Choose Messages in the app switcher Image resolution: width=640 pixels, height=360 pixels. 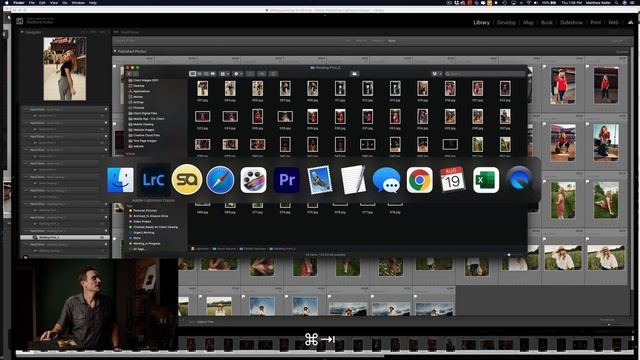coord(386,180)
